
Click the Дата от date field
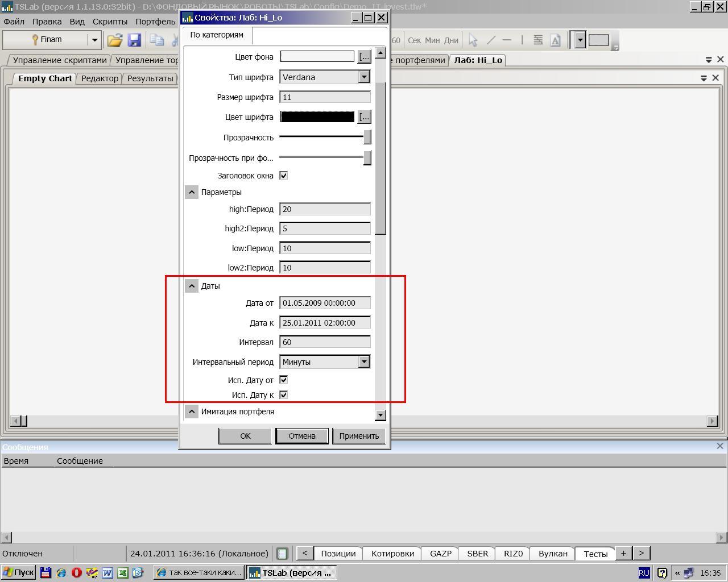325,303
